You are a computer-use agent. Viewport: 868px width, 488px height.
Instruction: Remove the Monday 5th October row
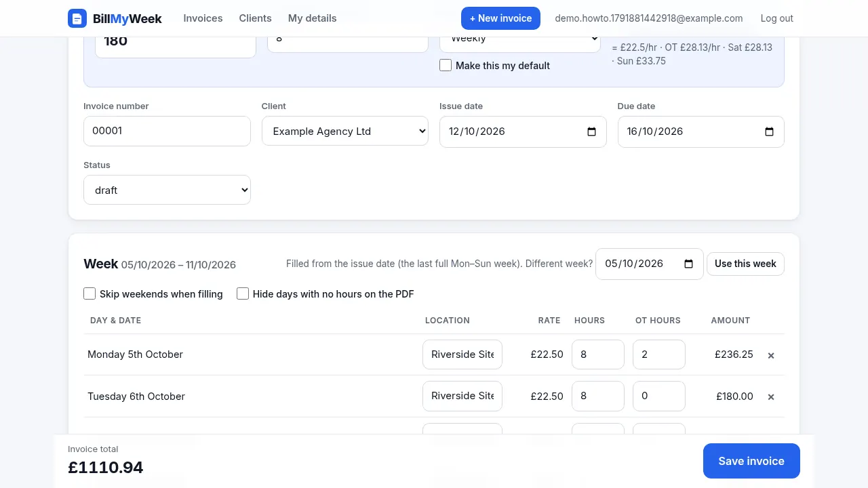tap(771, 355)
